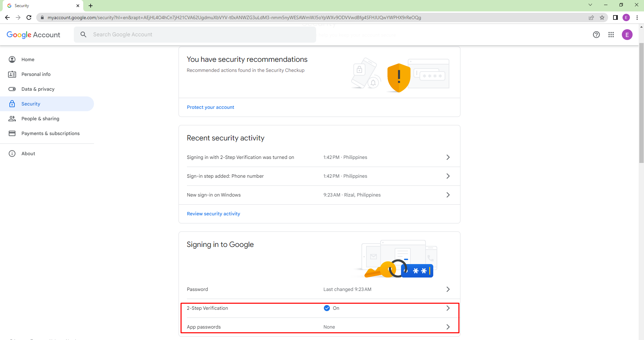Click '9:23 AM · Rizal, Philippines' text
Image resolution: width=644 pixels, height=340 pixels.
[352, 195]
